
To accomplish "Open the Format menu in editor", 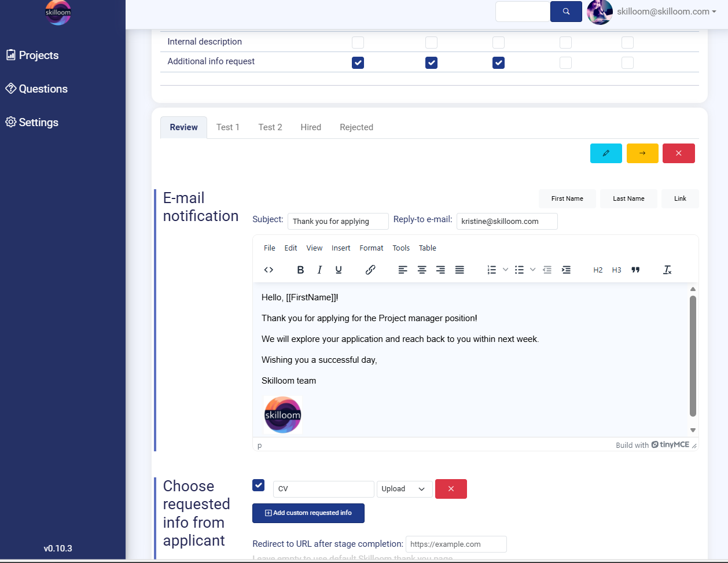I will pyautogui.click(x=371, y=248).
